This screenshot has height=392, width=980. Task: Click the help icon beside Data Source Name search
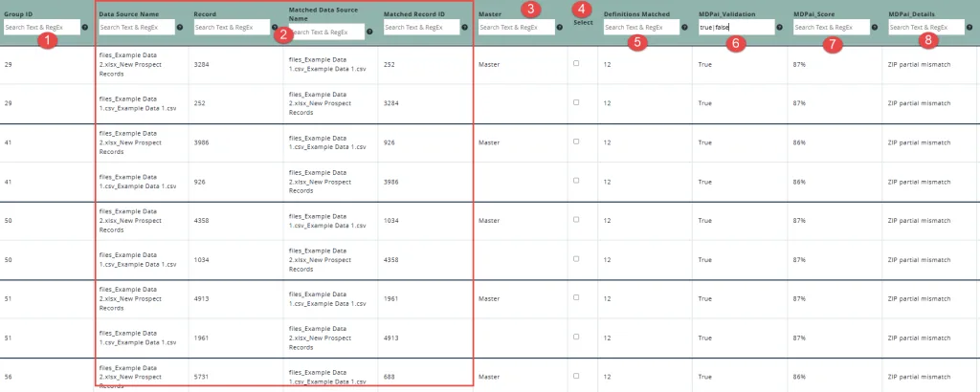point(179,28)
